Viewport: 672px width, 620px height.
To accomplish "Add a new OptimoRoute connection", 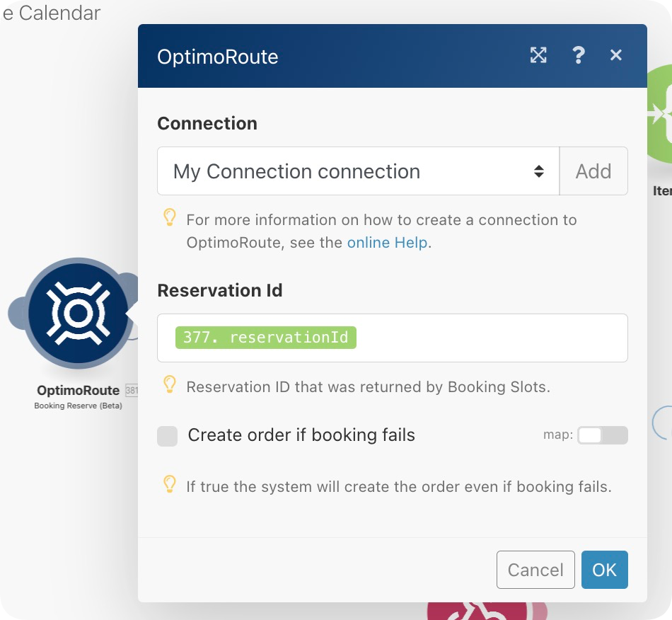I will click(x=593, y=171).
